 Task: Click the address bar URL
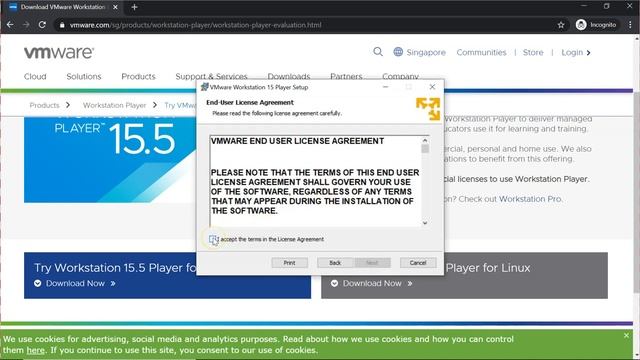tap(196, 25)
